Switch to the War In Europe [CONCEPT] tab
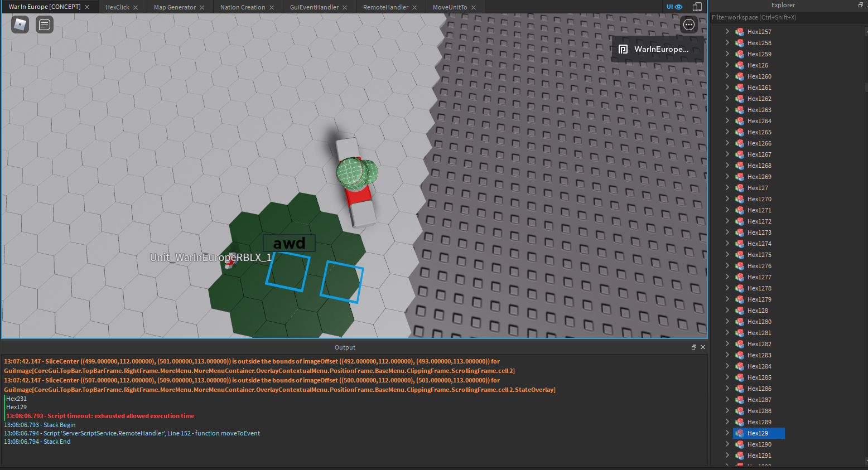Screen dimensions: 868x470 (x=45, y=7)
